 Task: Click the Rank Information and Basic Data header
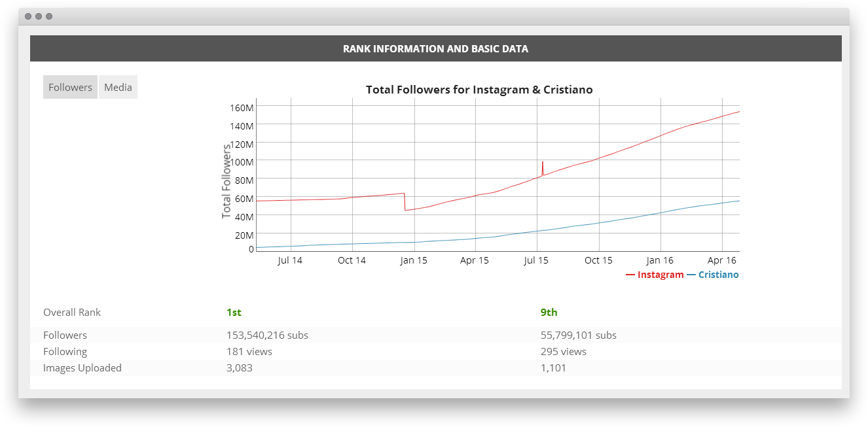(435, 48)
